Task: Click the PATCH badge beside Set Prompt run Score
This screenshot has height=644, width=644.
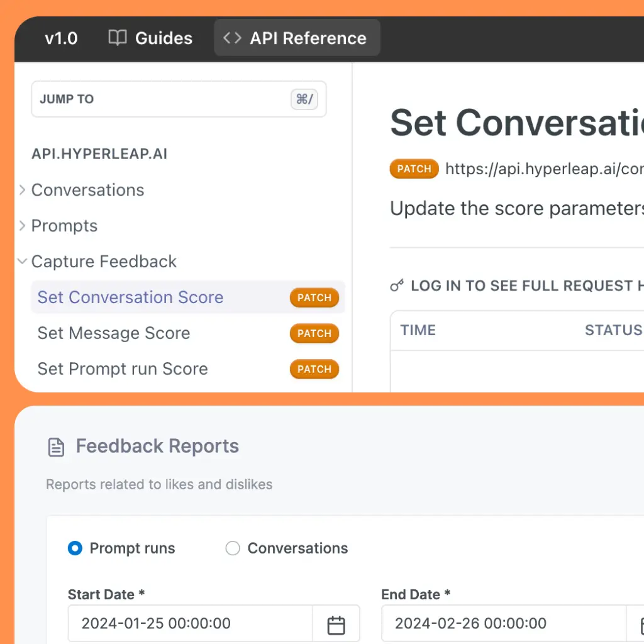Action: (x=314, y=369)
